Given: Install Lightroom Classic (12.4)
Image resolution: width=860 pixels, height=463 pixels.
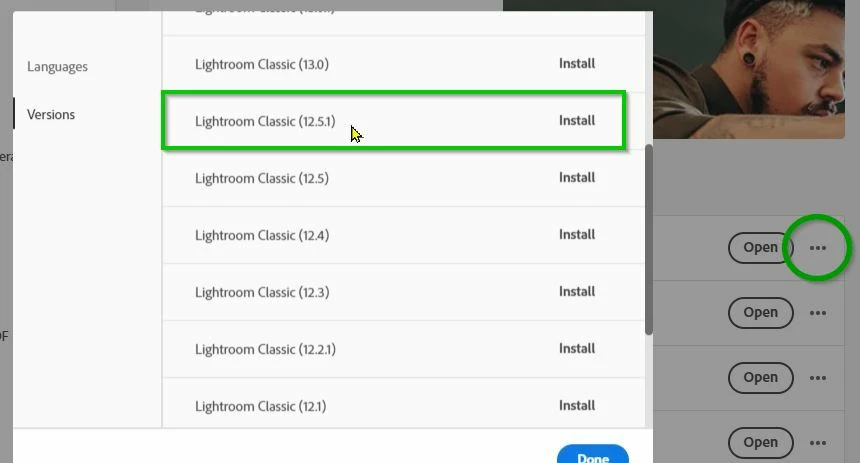Looking at the screenshot, I should coord(577,235).
